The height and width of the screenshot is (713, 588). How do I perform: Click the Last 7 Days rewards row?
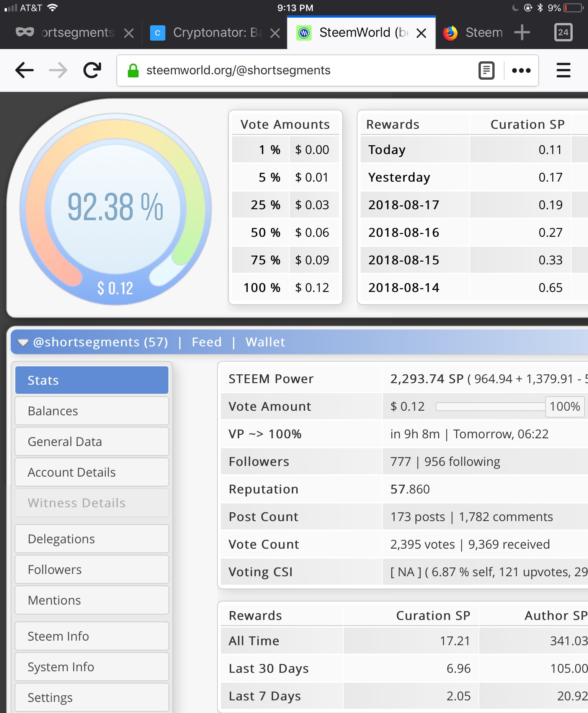pyautogui.click(x=404, y=696)
